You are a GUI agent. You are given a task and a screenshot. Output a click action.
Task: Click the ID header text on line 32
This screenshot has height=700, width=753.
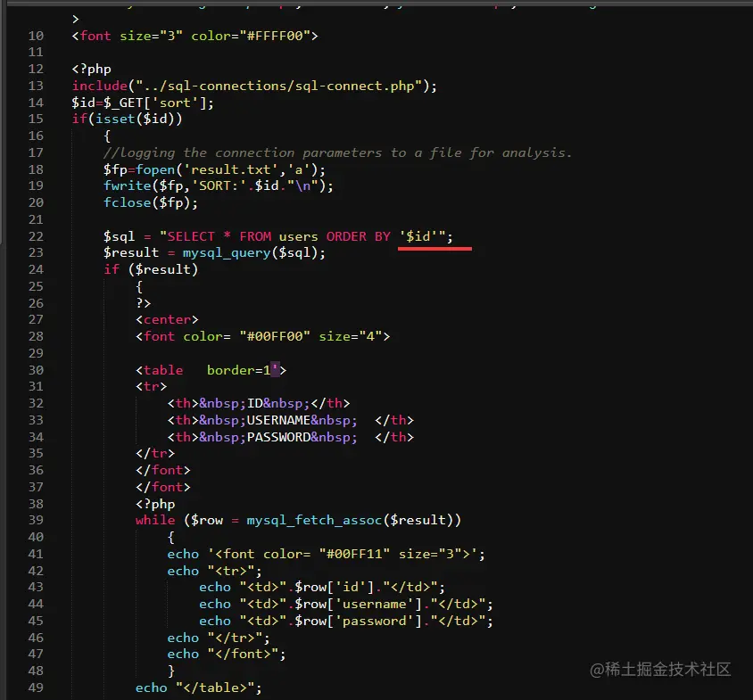click(254, 404)
